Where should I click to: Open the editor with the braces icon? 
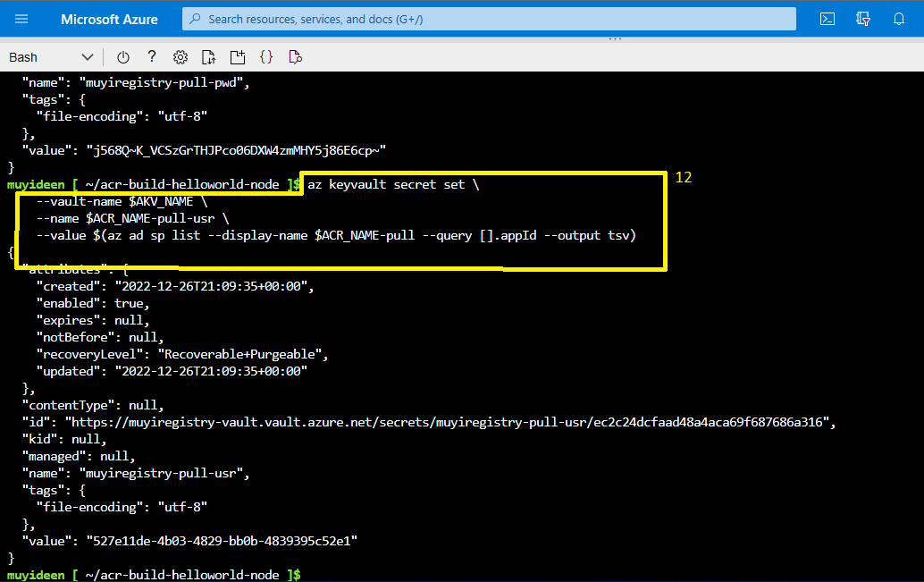click(266, 56)
